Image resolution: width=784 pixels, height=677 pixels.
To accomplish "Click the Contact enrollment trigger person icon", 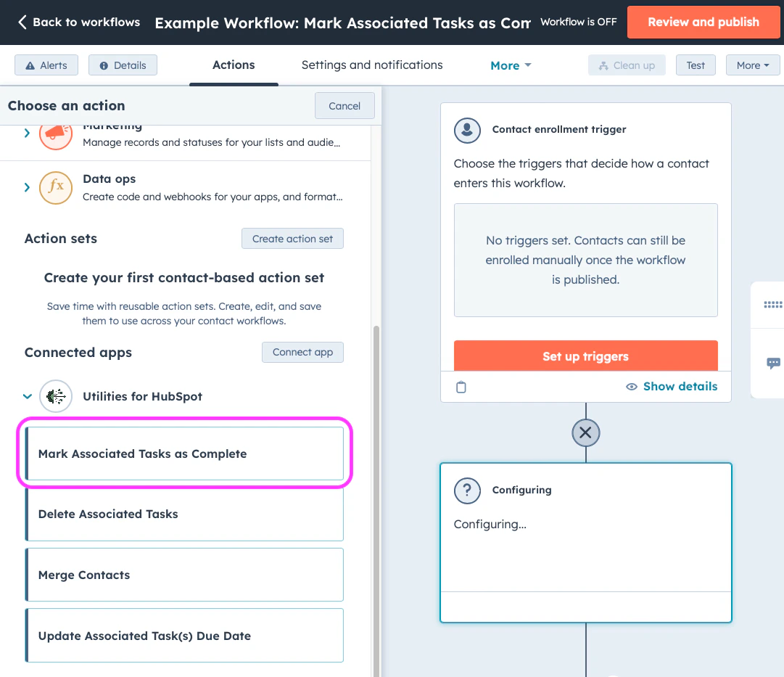I will point(467,131).
